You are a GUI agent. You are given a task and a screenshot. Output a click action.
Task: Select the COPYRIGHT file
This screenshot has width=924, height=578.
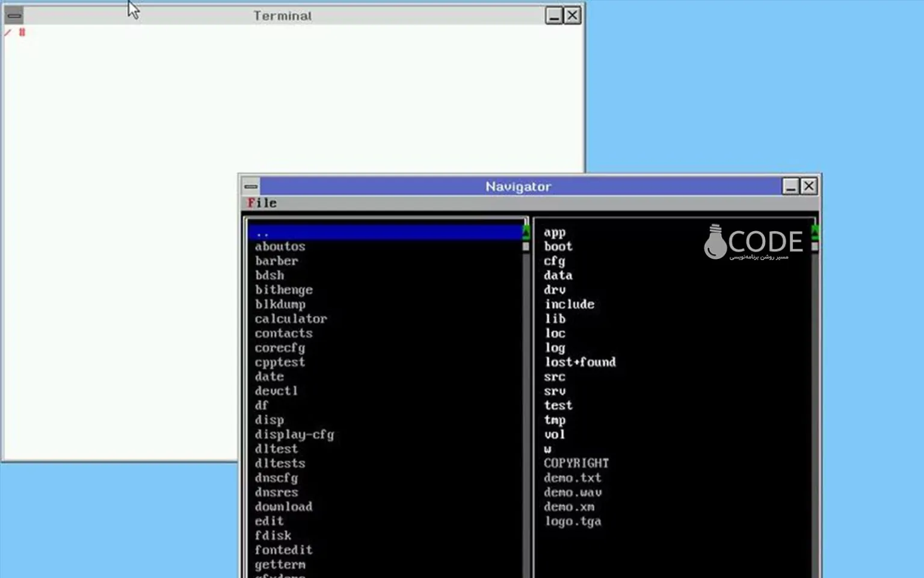click(x=576, y=464)
